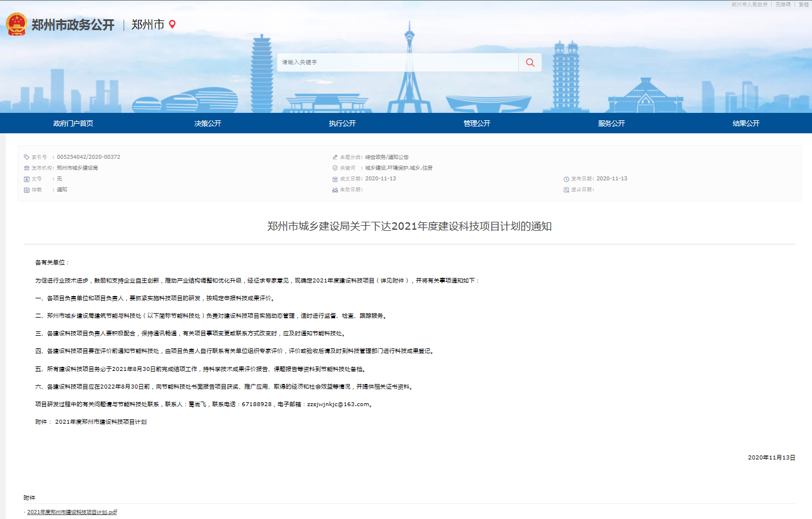
Task: Click the red magnifier search button
Action: (530, 62)
